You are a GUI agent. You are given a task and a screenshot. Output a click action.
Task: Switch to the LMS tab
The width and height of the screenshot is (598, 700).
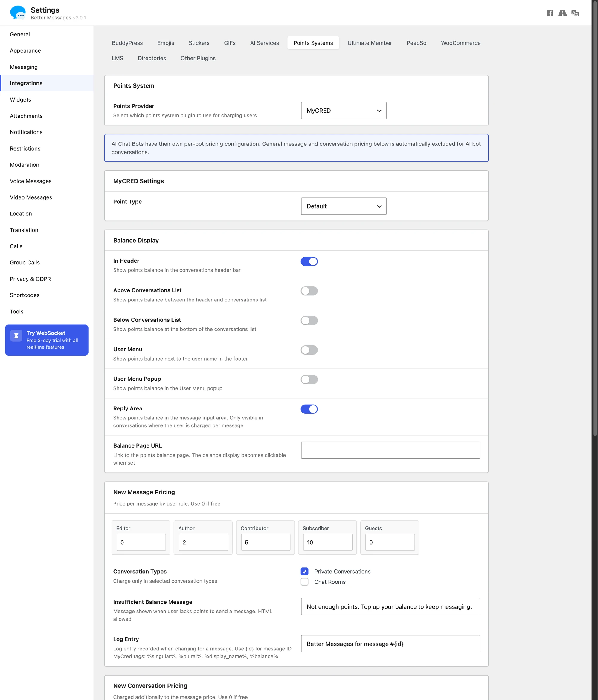(117, 58)
